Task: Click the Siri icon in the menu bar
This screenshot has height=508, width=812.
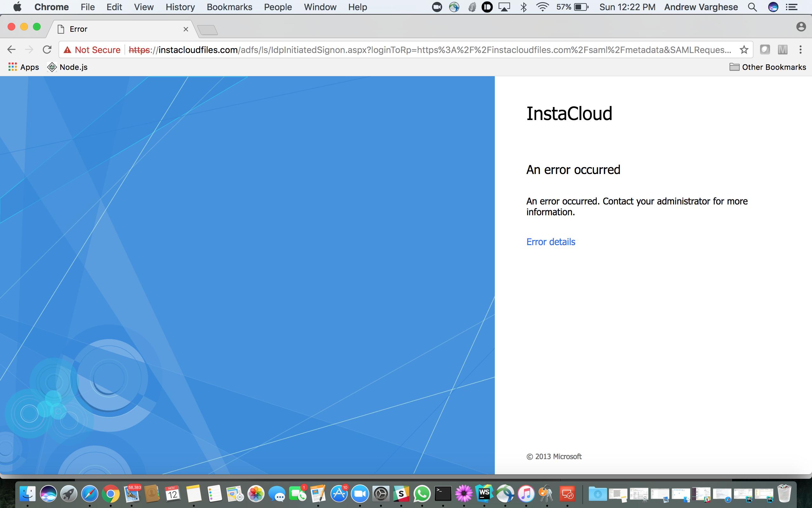Action: [773, 7]
